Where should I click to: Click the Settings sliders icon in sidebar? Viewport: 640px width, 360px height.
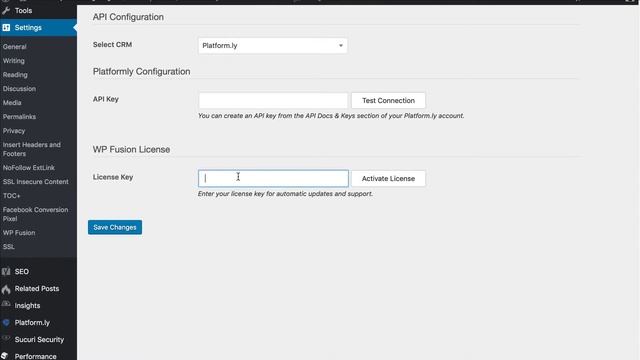point(6,27)
